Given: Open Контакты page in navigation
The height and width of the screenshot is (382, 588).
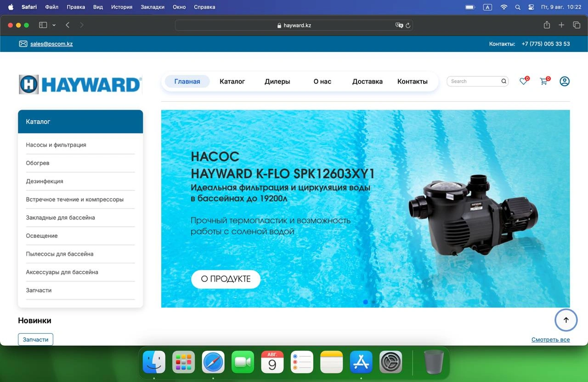Looking at the screenshot, I should [413, 81].
